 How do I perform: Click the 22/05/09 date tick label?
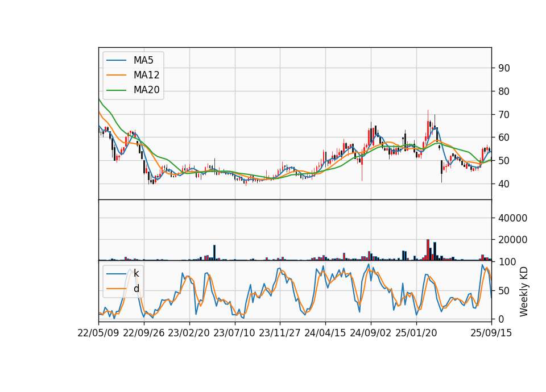(98, 333)
